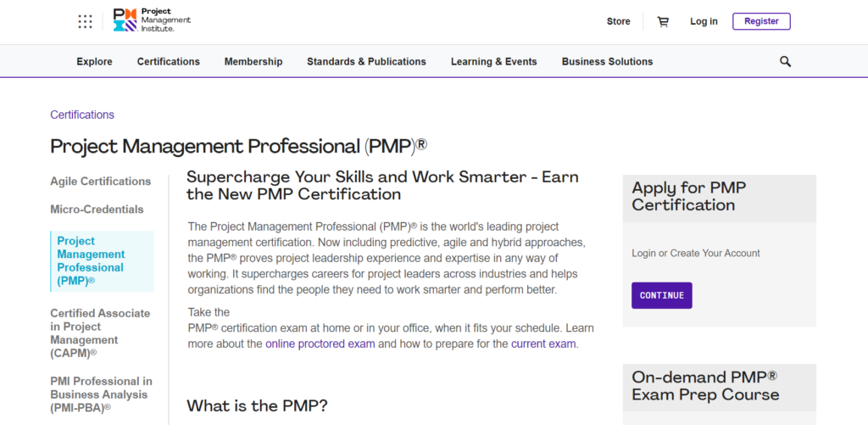Click the Register button
The height and width of the screenshot is (425, 868).
(761, 21)
